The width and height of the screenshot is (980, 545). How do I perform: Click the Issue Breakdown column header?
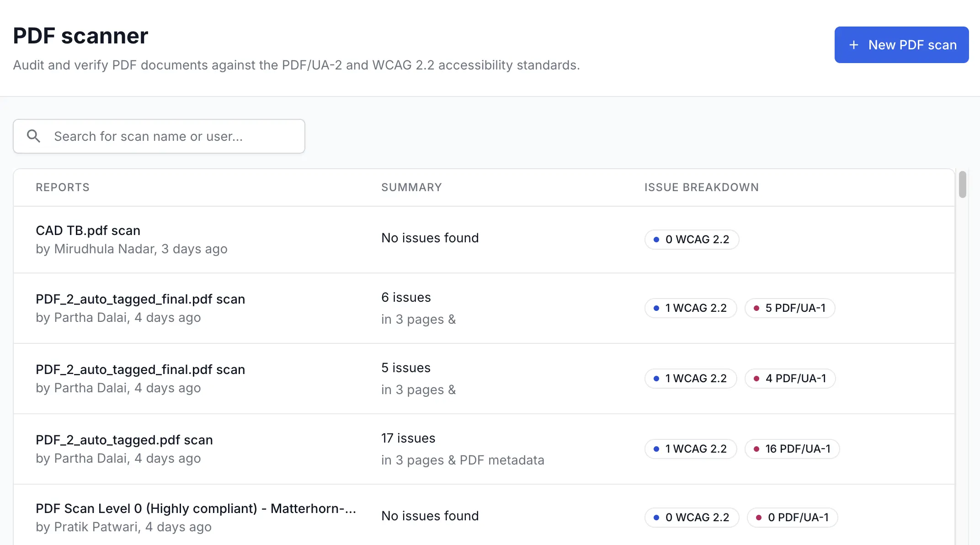coord(701,187)
